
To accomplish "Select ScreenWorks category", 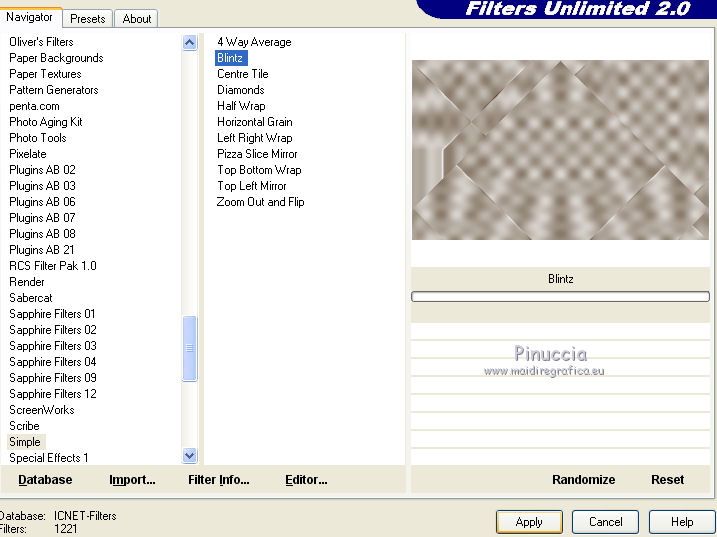I will [x=42, y=410].
